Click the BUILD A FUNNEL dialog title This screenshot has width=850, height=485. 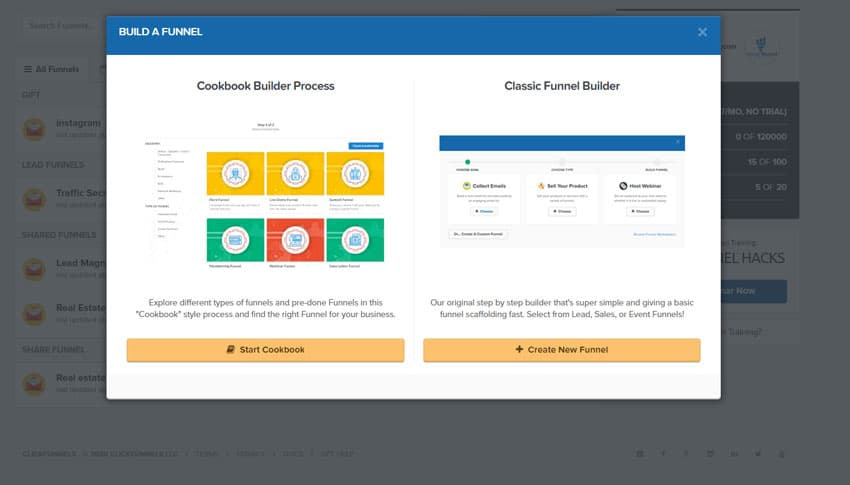[x=160, y=32]
